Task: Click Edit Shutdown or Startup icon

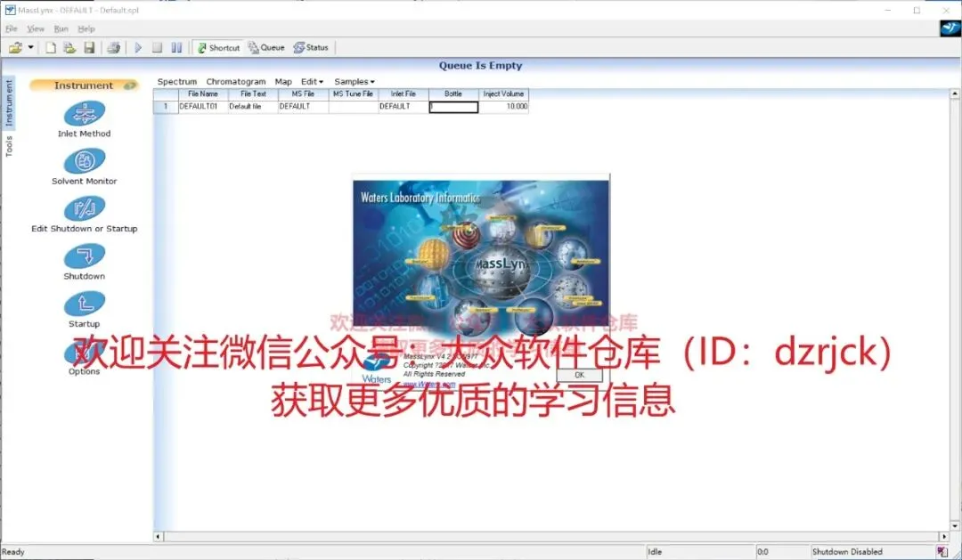Action: 84,208
